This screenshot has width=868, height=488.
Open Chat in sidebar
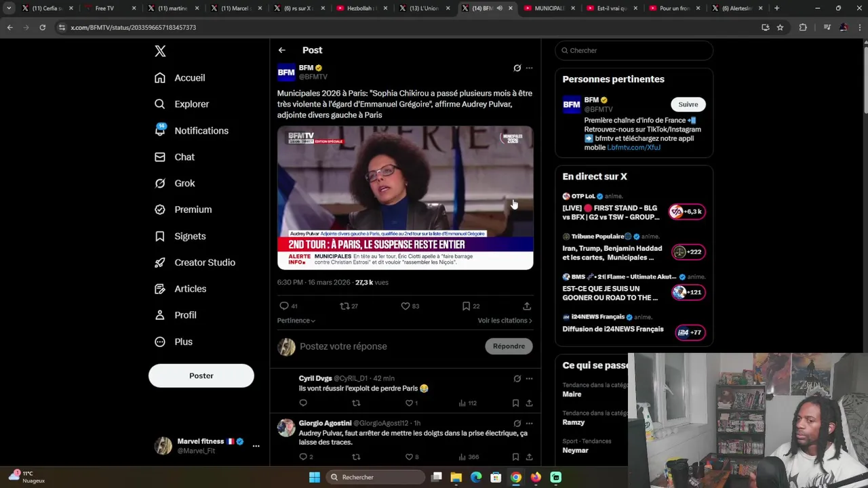click(x=174, y=157)
